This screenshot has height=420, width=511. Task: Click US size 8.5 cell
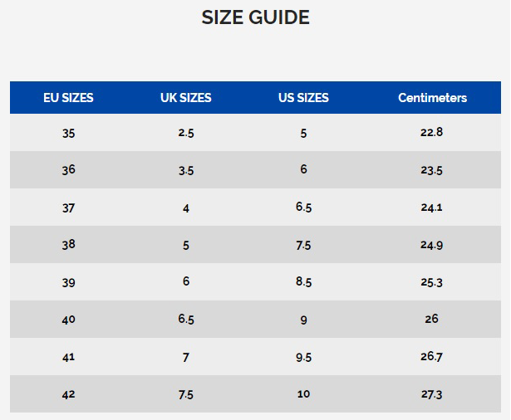pyautogui.click(x=303, y=281)
